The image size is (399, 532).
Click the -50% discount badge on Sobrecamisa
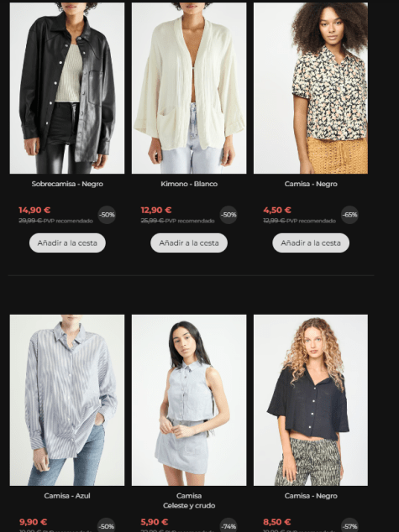107,215
